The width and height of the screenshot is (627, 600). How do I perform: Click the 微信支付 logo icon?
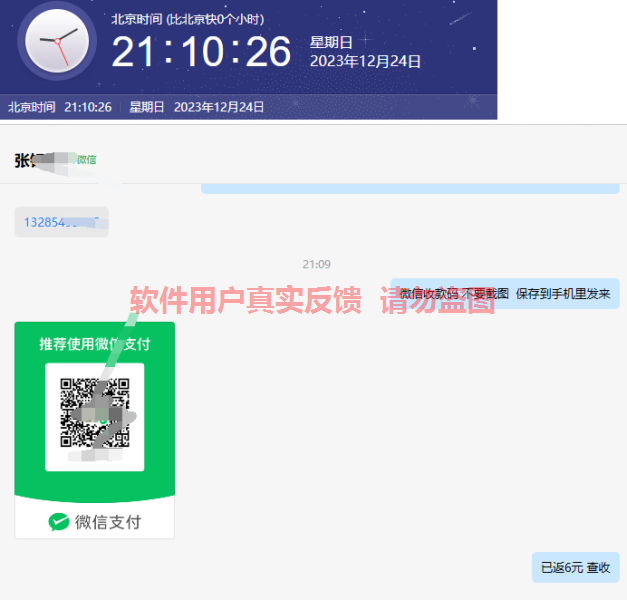click(x=59, y=522)
